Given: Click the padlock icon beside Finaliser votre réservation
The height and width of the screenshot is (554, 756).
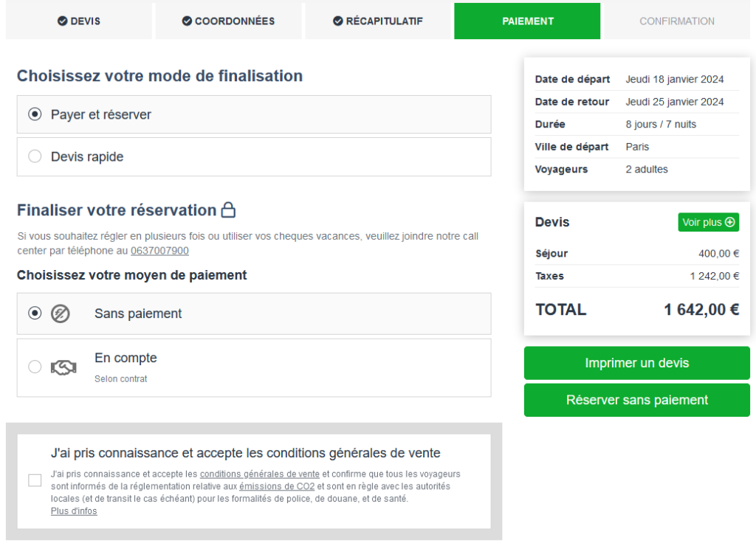Looking at the screenshot, I should 229,210.
